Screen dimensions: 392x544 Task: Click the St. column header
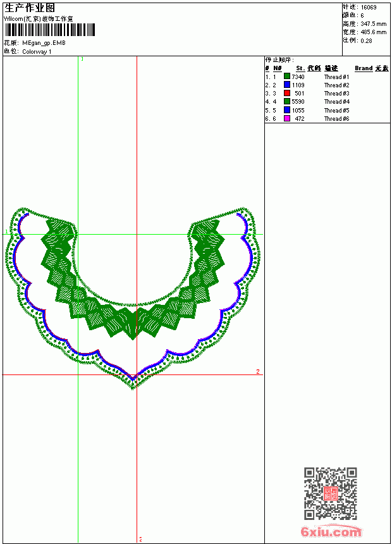[x=300, y=68]
